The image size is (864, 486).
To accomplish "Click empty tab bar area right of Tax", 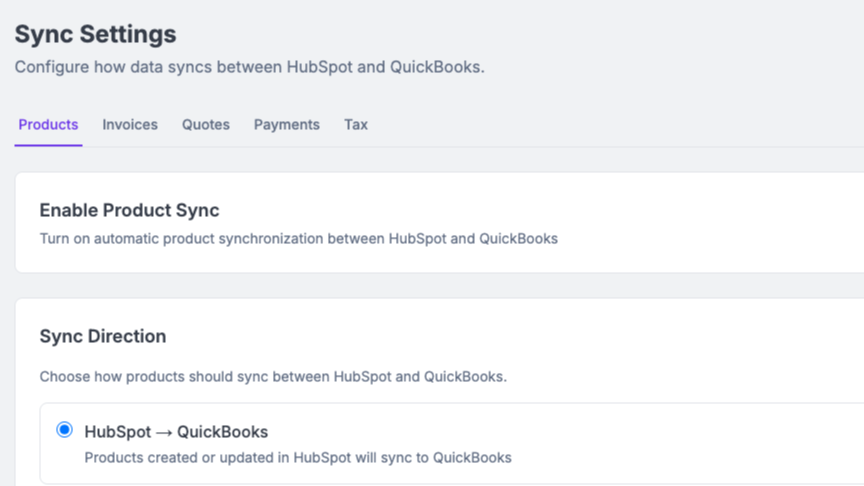I will point(600,125).
